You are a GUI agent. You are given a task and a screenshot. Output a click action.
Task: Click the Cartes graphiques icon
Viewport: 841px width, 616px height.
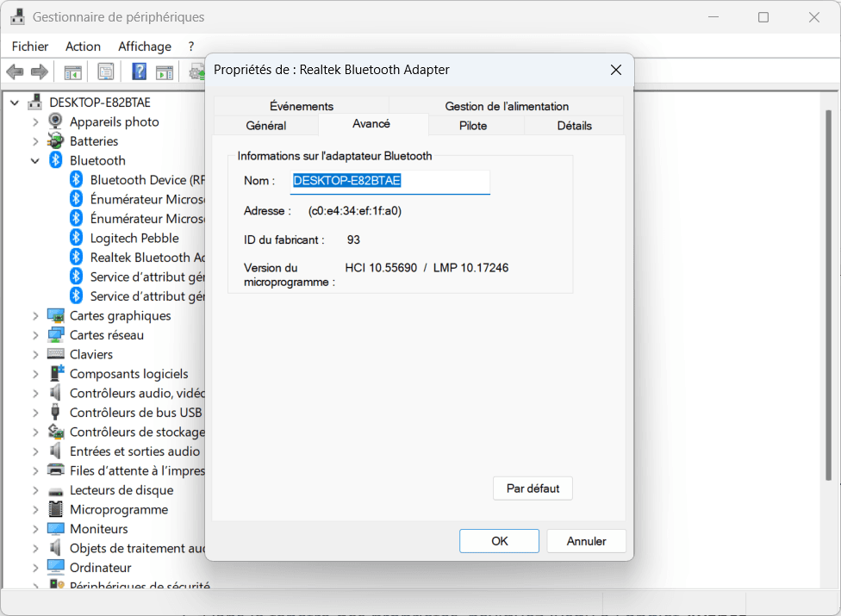point(56,315)
